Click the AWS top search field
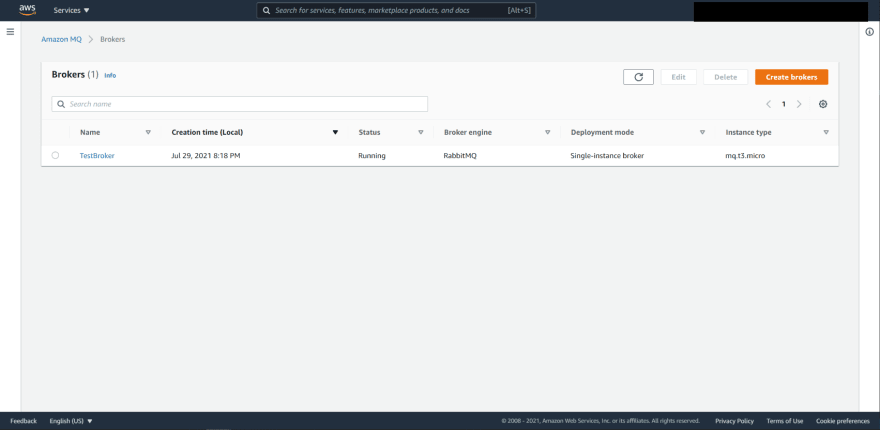 coord(396,10)
